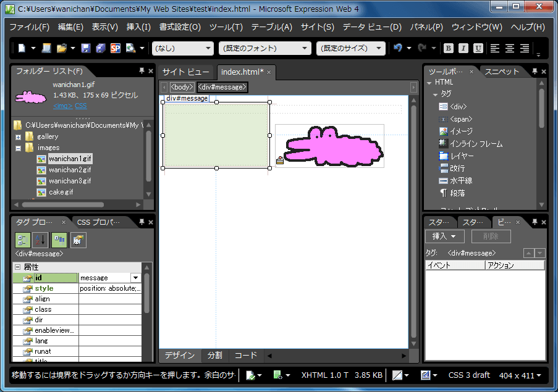
Task: Click the Open folder icon
Action: [x=62, y=48]
